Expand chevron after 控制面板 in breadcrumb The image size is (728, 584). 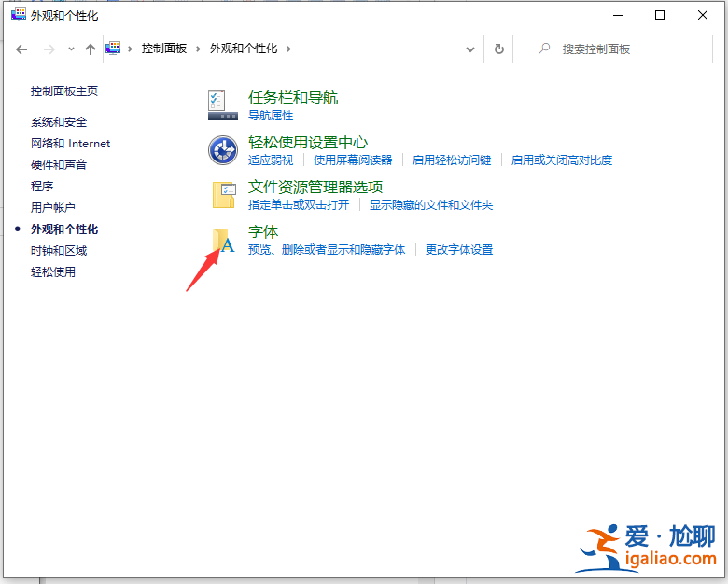[198, 49]
